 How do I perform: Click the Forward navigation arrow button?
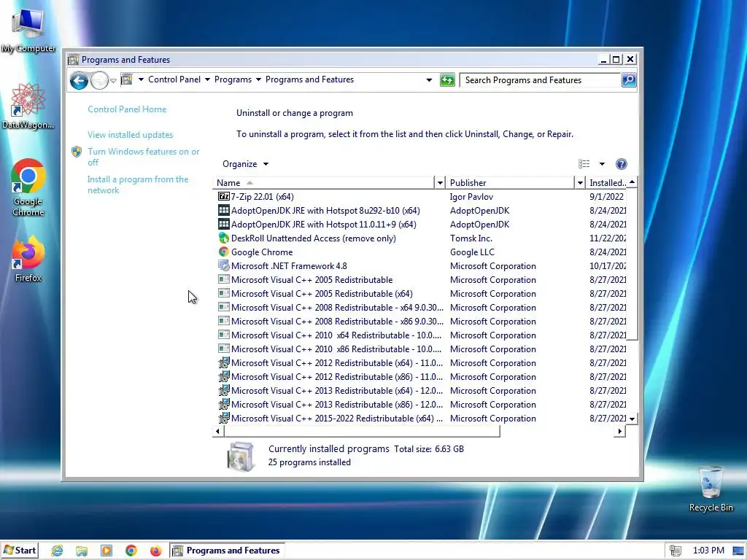coord(99,80)
